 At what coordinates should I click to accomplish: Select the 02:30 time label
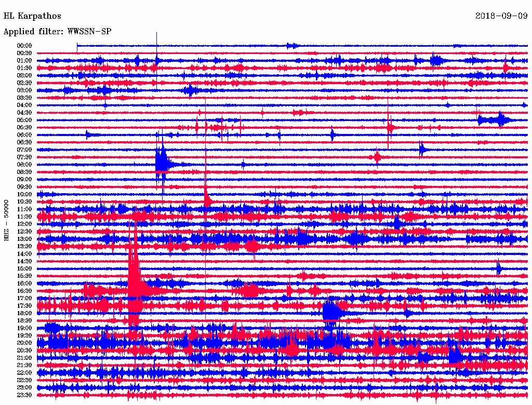[24, 83]
